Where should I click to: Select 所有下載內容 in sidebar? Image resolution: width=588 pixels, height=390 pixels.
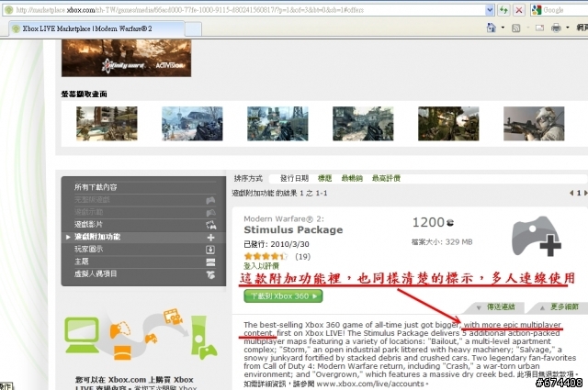tap(96, 187)
